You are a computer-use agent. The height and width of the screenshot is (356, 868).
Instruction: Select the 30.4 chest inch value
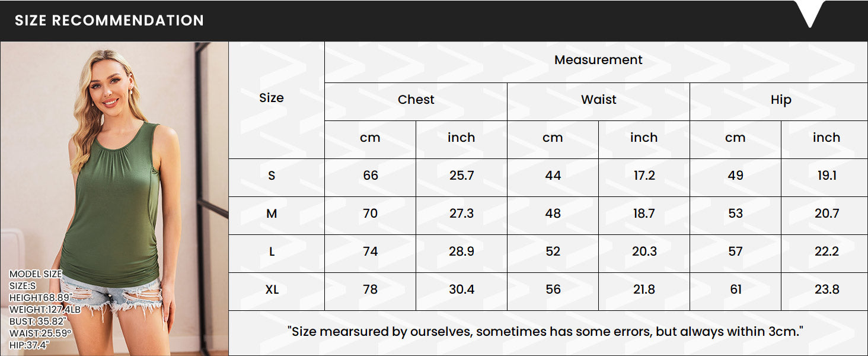pos(461,290)
